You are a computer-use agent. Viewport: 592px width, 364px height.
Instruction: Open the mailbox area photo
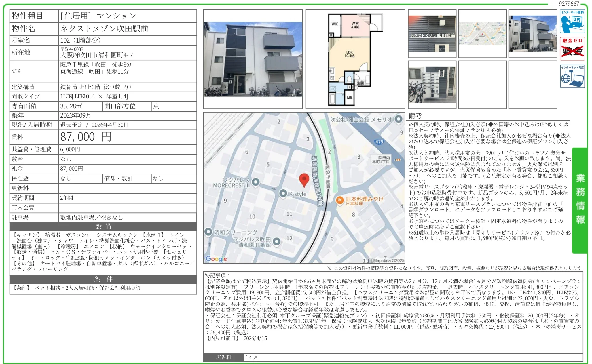[x=432, y=85]
